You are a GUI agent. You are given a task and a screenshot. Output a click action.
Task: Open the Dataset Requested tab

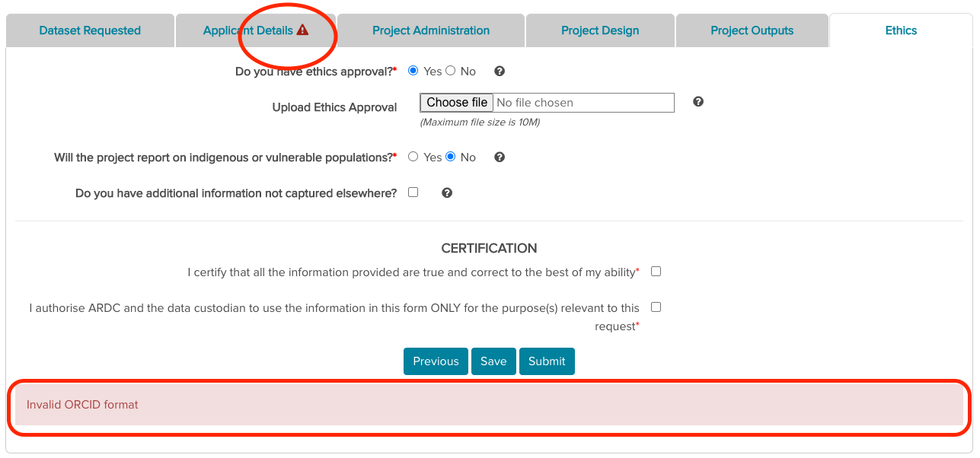click(90, 30)
